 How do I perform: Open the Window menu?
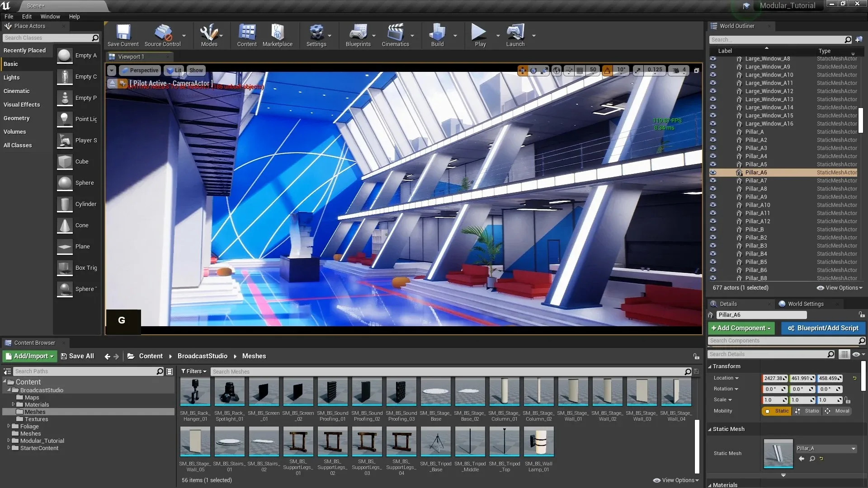(50, 17)
